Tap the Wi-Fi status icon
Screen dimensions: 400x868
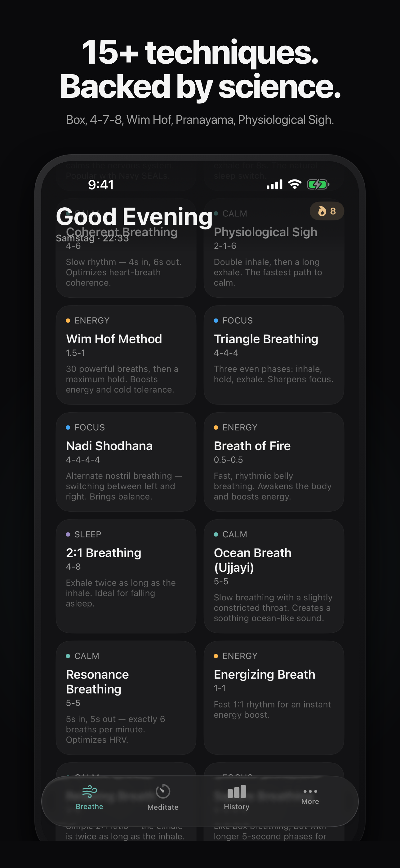point(295,184)
